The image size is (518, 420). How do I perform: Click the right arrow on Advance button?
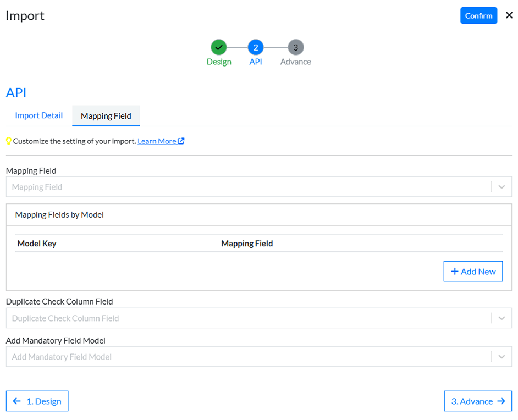tap(501, 401)
